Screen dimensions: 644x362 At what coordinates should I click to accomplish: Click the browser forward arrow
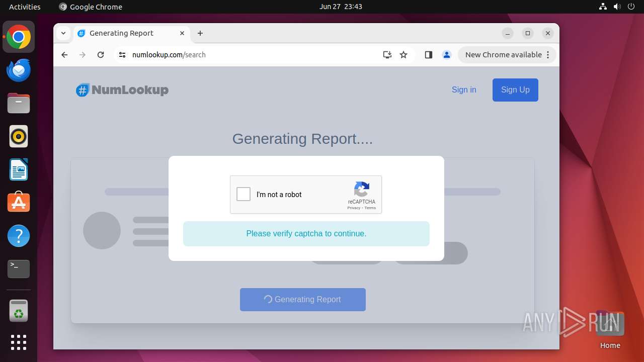click(x=83, y=55)
